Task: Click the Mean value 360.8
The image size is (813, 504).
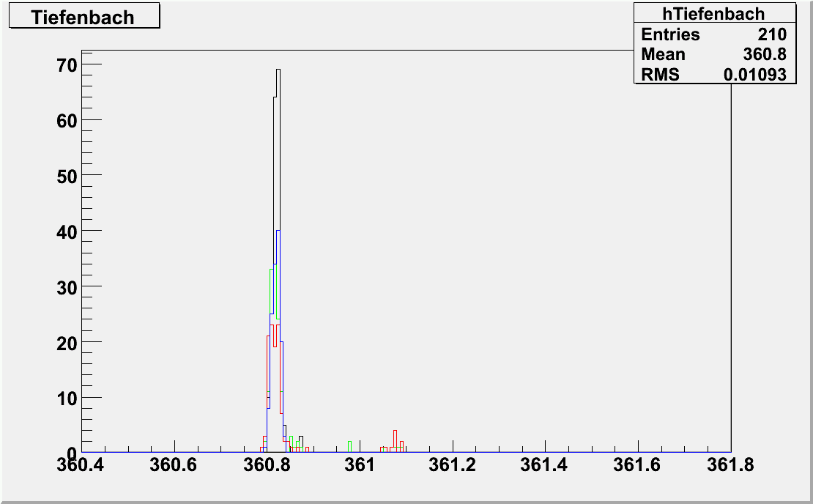Action: click(x=768, y=54)
